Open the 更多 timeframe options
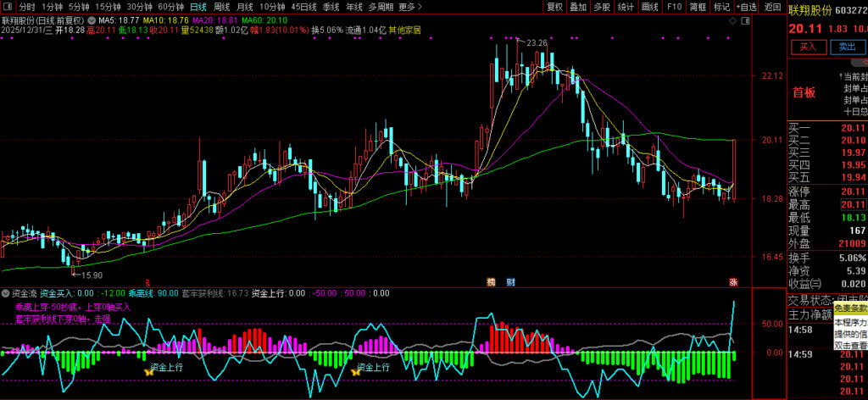This screenshot has width=868, height=400. pyautogui.click(x=411, y=7)
